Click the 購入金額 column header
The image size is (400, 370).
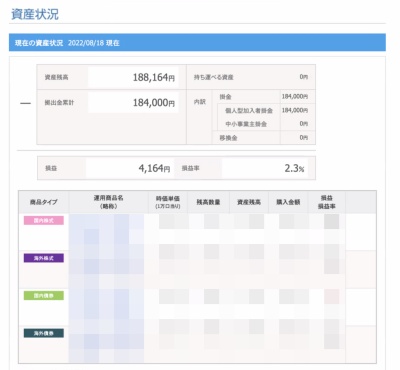point(288,202)
